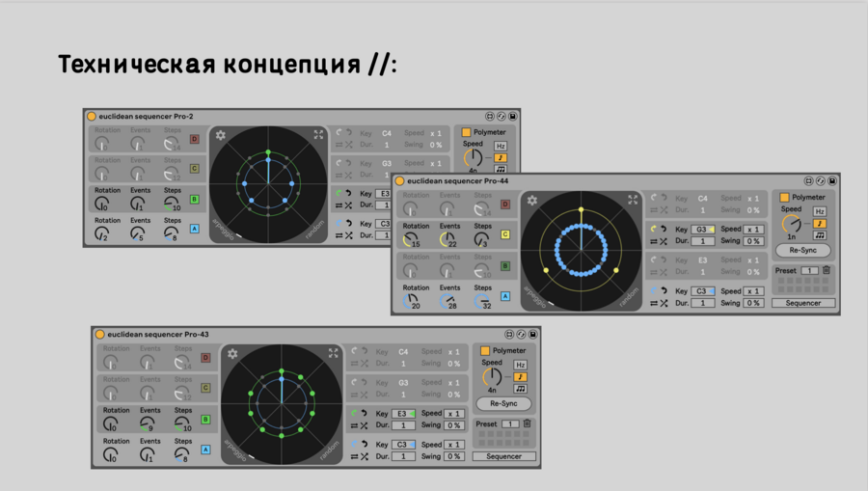Click Preset number field in Pro-44
This screenshot has width=868, height=491.
click(809, 271)
